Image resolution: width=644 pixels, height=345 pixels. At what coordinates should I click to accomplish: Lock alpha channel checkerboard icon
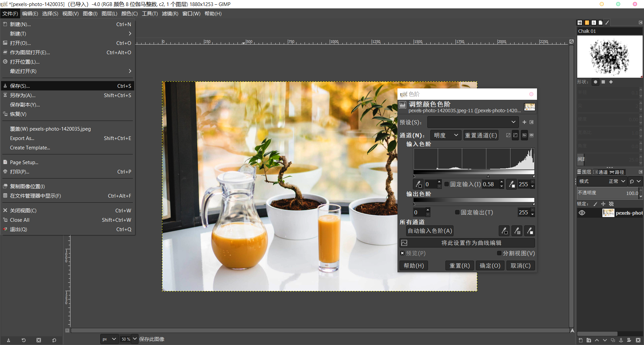click(611, 204)
